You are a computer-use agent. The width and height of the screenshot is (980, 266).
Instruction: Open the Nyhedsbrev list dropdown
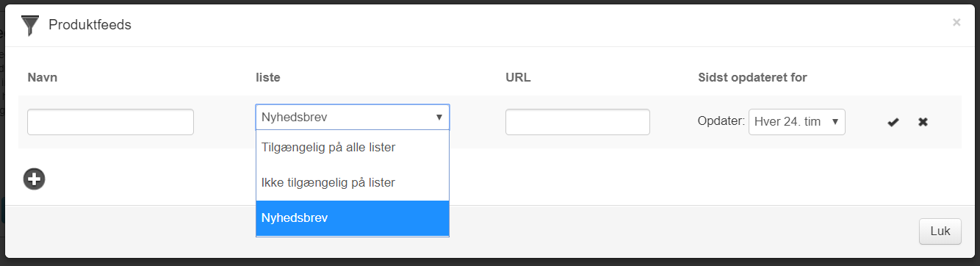coord(353,118)
